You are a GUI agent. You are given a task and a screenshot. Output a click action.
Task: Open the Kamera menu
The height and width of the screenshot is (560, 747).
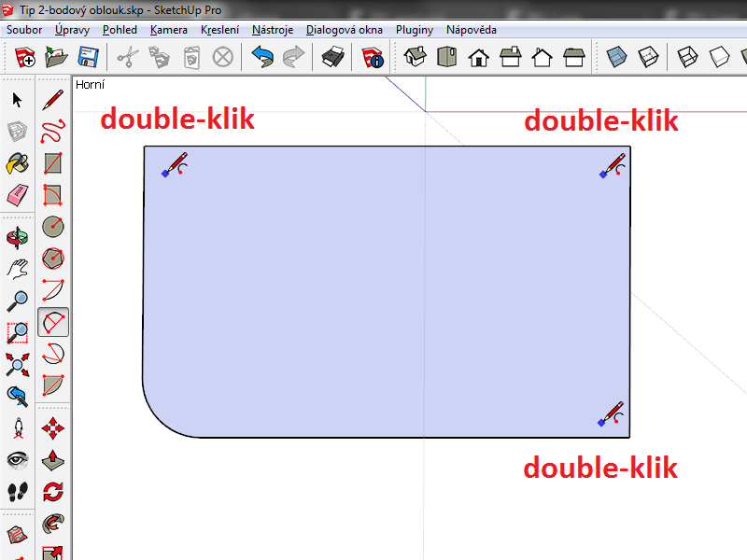pos(169,30)
